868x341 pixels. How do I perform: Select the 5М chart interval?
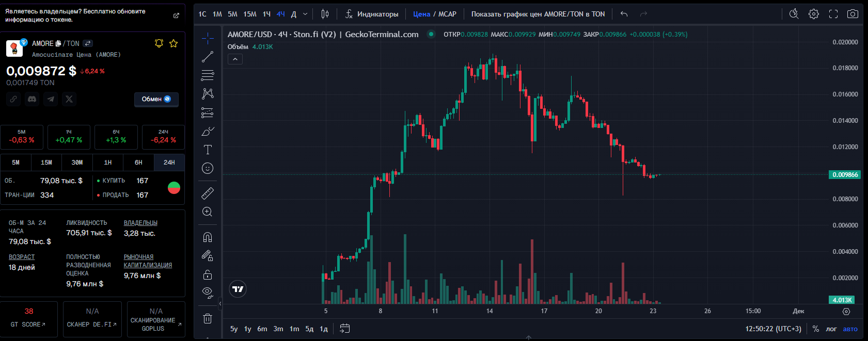coord(233,14)
